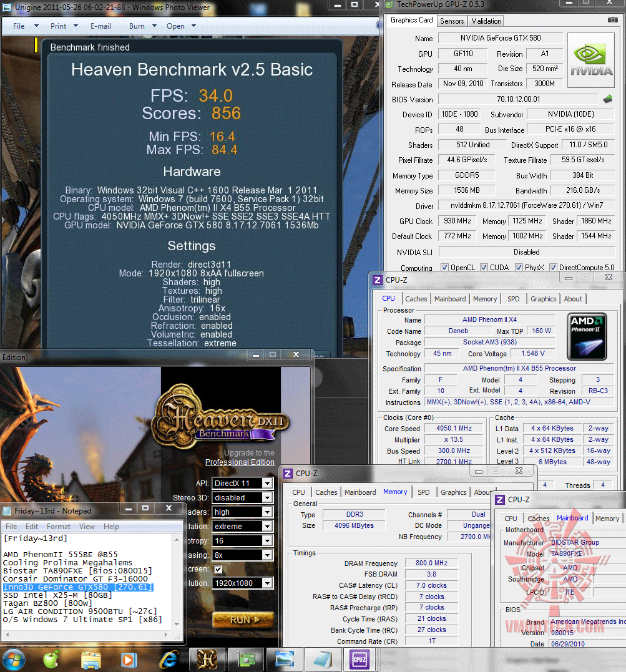Click highlighted Inno3D GeForce GTX580 line in Notepad
This screenshot has height=672, width=626.
click(78, 587)
